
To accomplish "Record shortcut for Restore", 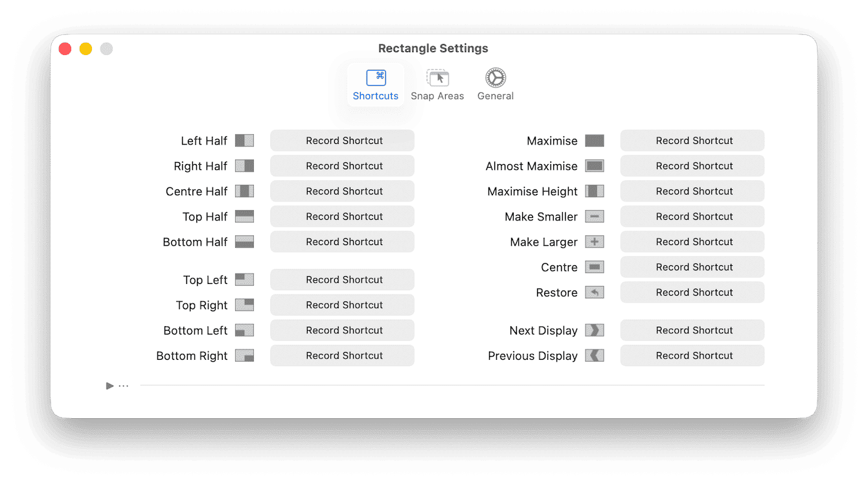I will pyautogui.click(x=692, y=292).
